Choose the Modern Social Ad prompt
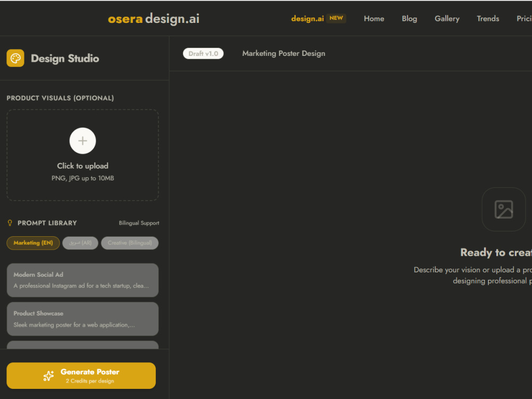Viewport: 532px width, 399px height. 82,280
